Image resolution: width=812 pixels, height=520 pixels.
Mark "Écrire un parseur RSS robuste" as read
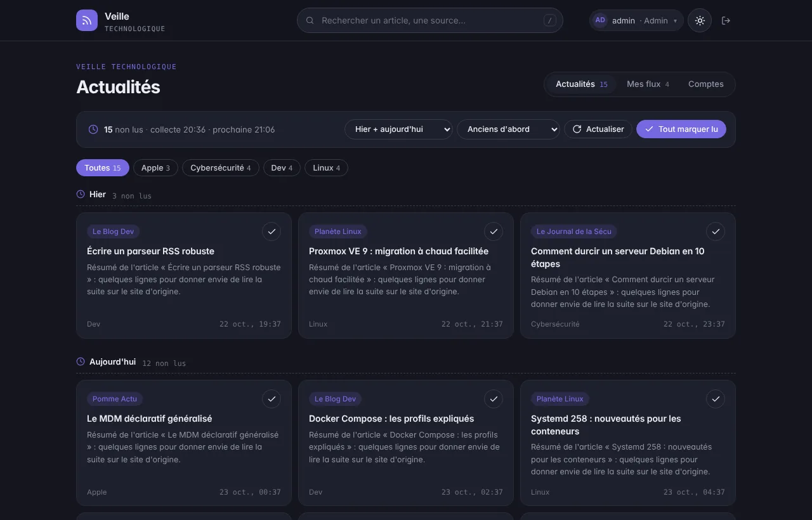(272, 231)
